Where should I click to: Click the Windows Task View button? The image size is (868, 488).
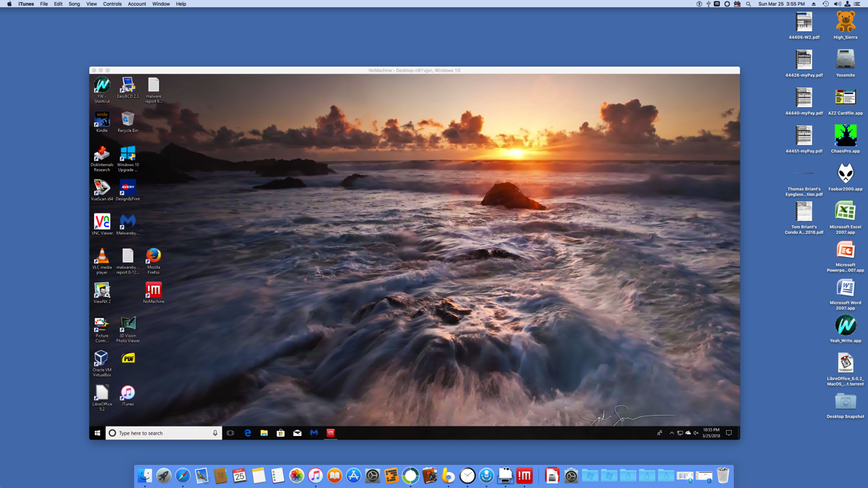(230, 433)
